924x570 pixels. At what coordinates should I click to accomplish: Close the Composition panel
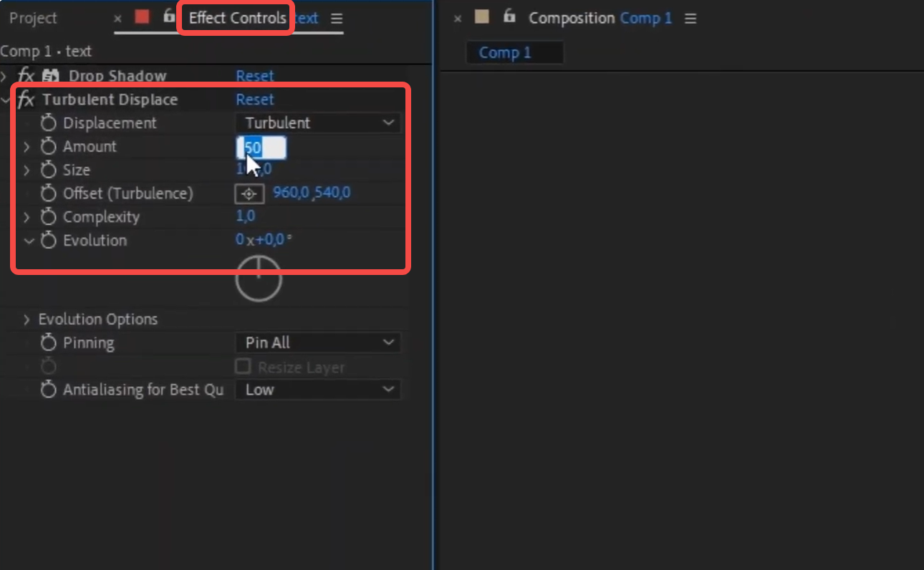tap(458, 19)
